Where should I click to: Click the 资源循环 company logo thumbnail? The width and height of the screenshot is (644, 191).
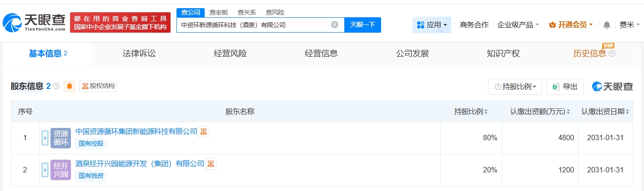click(x=60, y=138)
